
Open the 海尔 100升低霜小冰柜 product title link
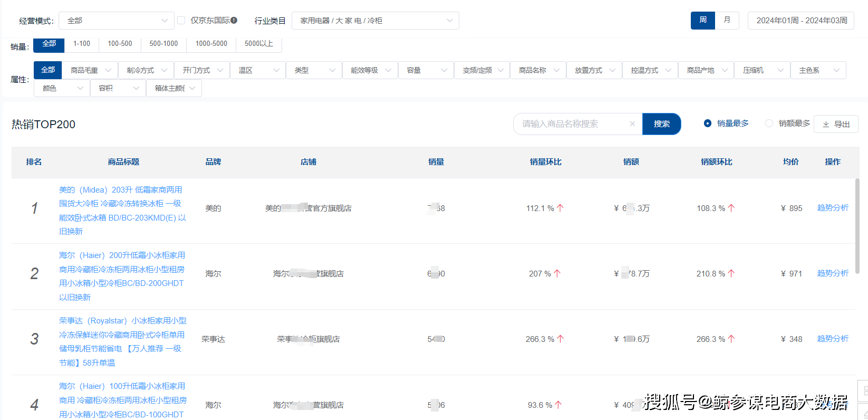click(122, 400)
